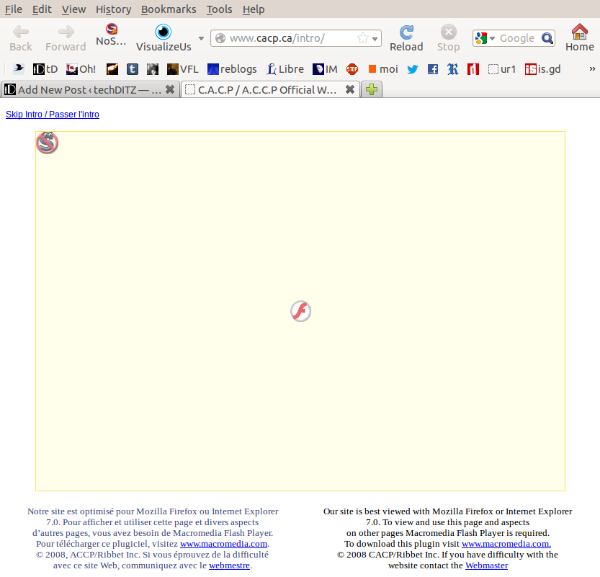Open the File menu
Image resolution: width=600 pixels, height=577 pixels.
(13, 9)
